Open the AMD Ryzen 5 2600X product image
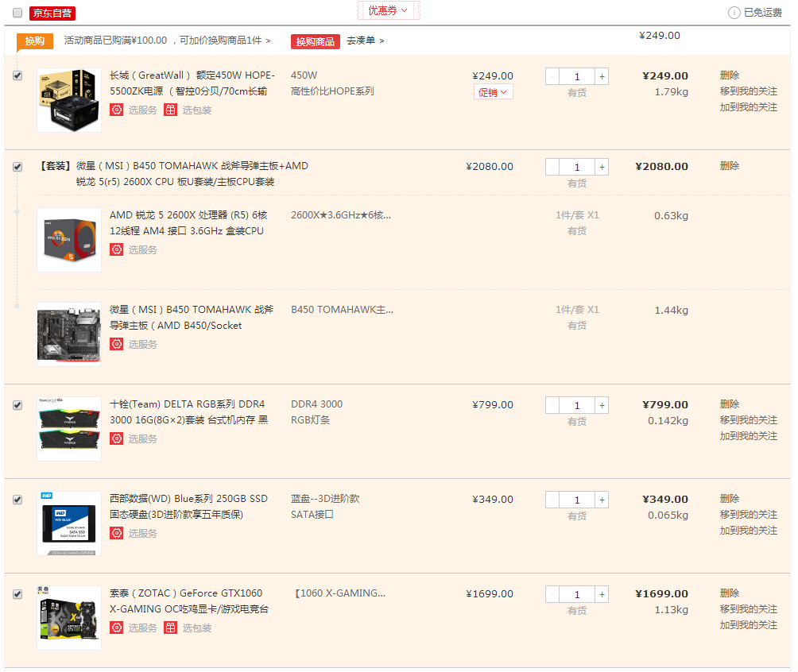This screenshot has height=672, width=798. click(x=69, y=240)
